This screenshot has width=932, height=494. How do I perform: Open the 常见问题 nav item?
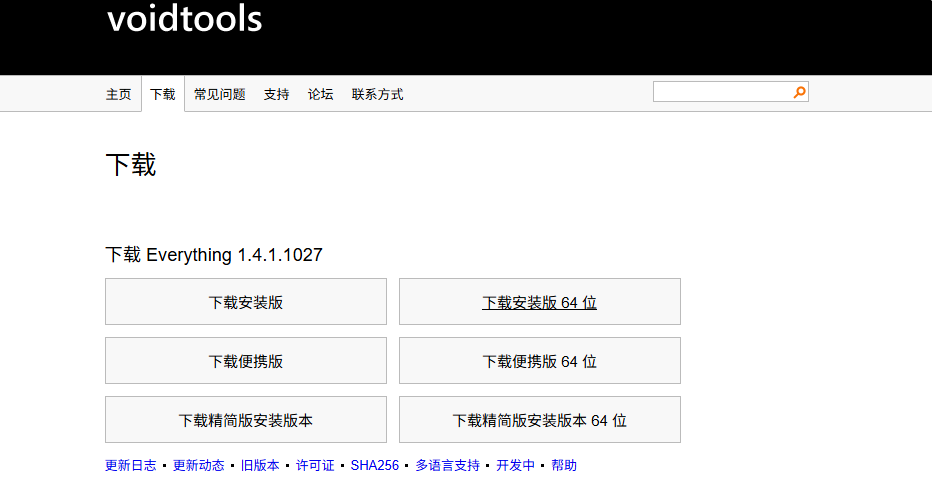219,95
